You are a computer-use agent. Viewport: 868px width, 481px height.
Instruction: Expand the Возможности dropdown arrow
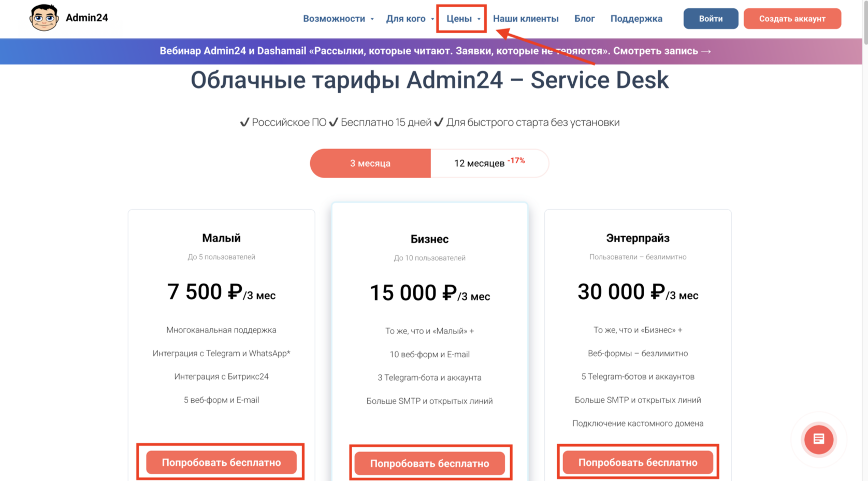point(372,19)
